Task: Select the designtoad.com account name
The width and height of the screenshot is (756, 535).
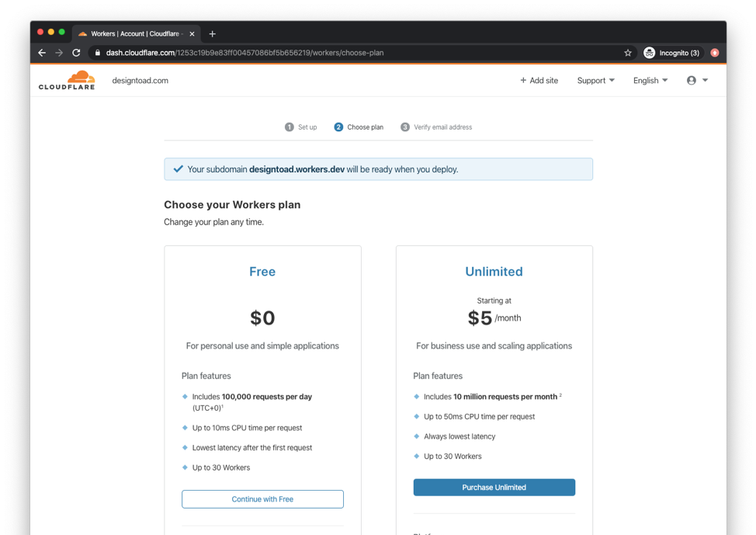Action: click(140, 81)
